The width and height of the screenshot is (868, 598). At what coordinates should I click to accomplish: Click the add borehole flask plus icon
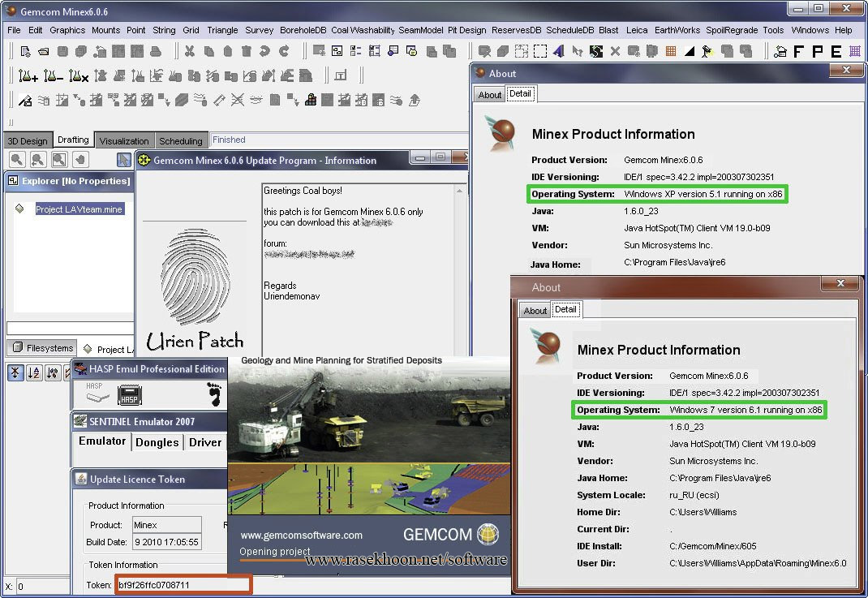click(x=28, y=75)
